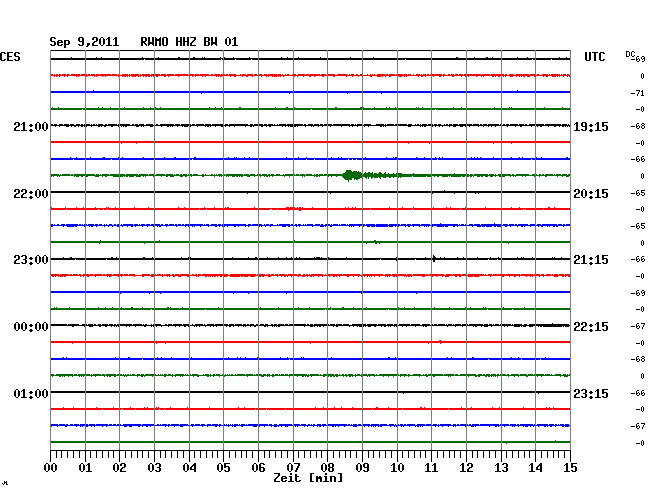The width and height of the screenshot is (650, 494).
Task: Click the 'UTC' column header
Action: pos(594,57)
